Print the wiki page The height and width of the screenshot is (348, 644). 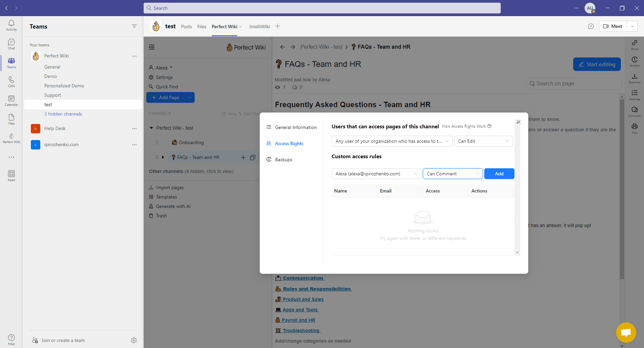pos(635,129)
